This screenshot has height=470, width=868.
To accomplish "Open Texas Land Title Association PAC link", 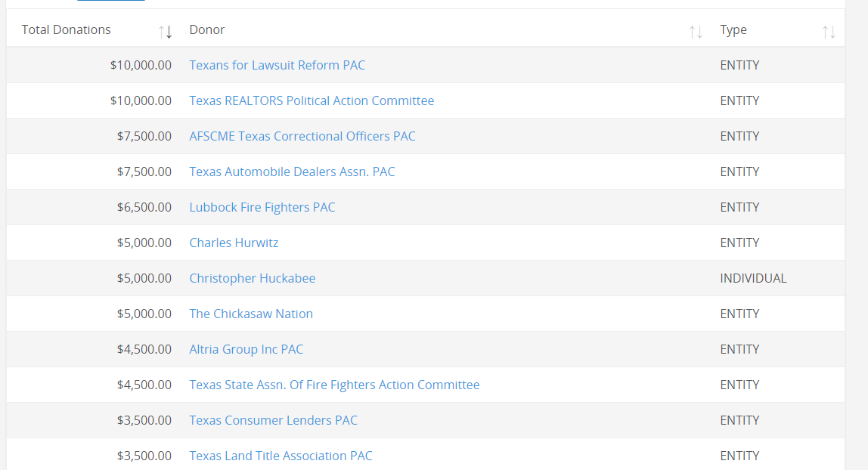I will click(281, 456).
